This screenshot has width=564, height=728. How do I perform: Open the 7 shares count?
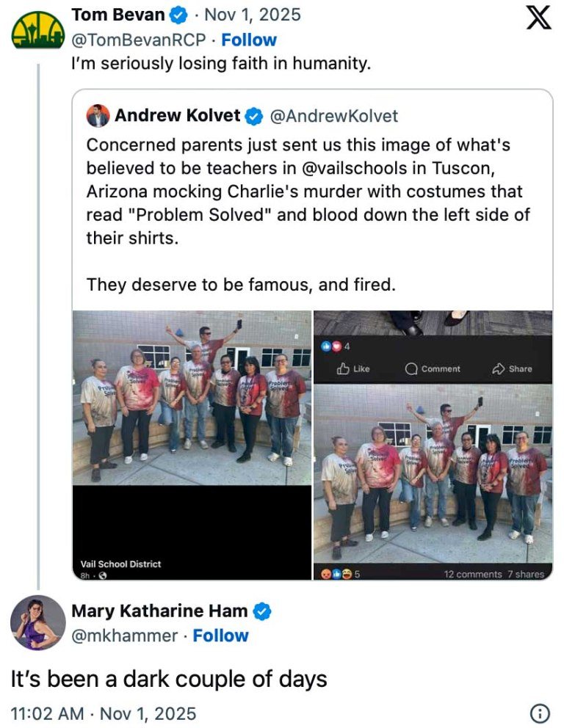coord(526,574)
